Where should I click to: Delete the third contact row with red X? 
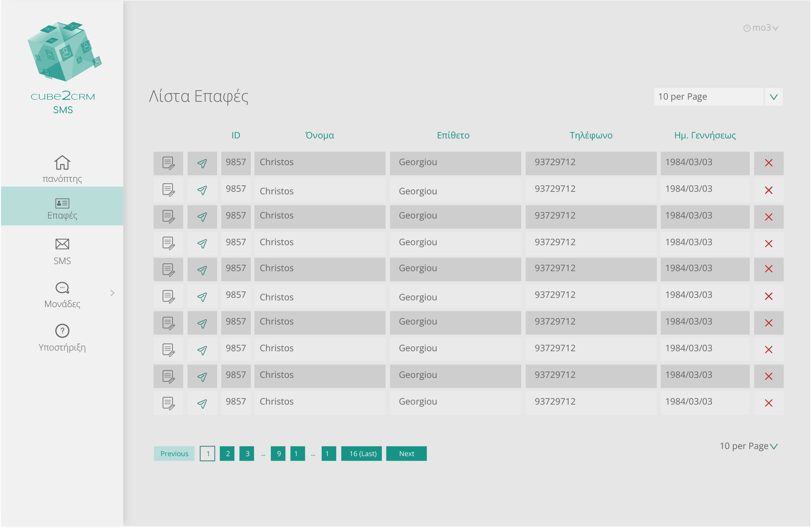pyautogui.click(x=768, y=217)
